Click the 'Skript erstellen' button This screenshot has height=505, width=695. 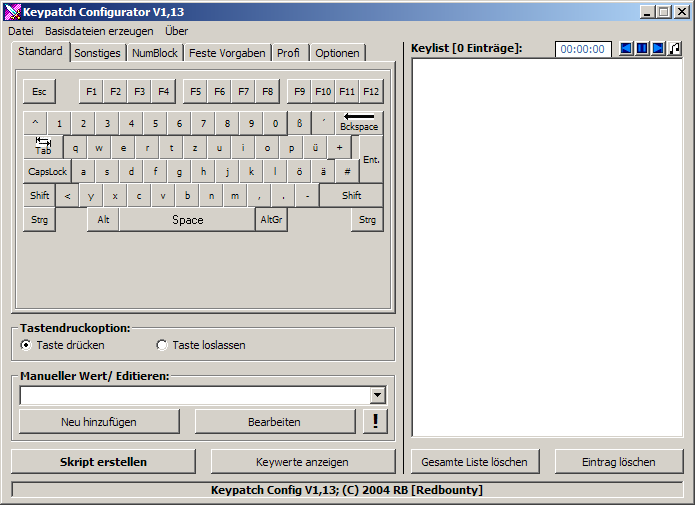coord(103,462)
